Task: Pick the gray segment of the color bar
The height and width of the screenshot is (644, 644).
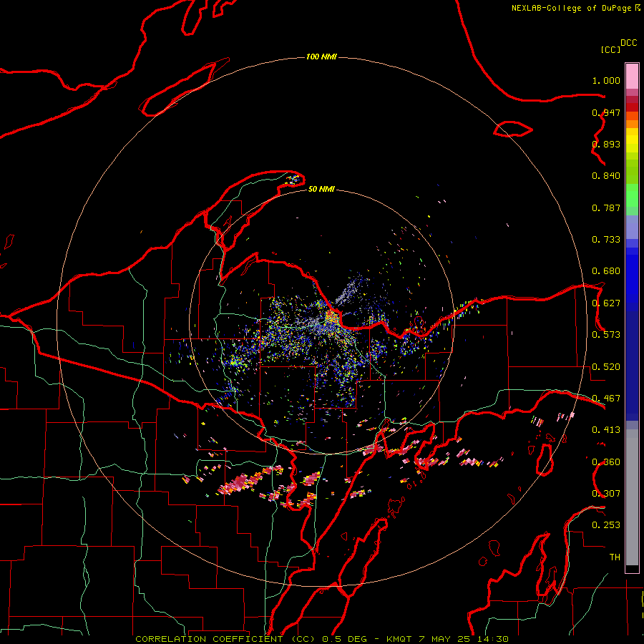Action: point(632,497)
